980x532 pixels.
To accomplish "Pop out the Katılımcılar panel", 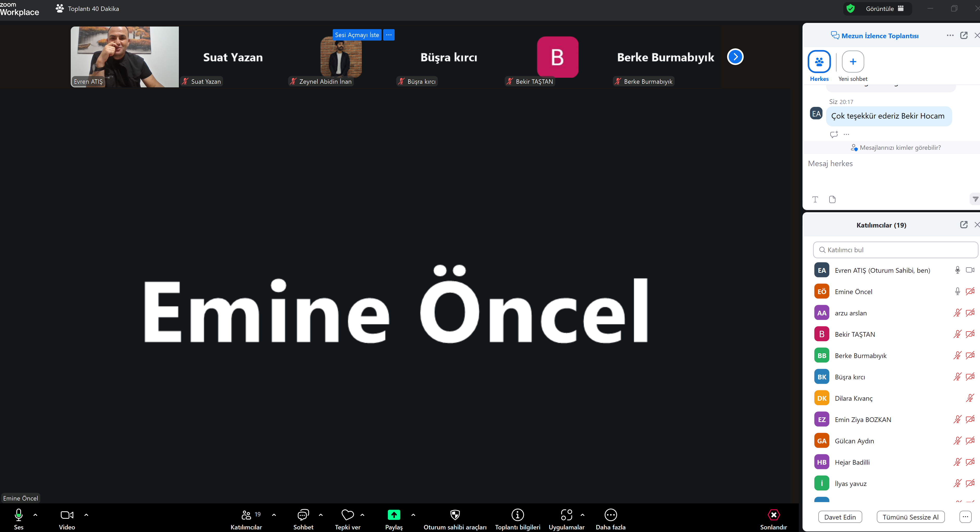I will pos(964,224).
